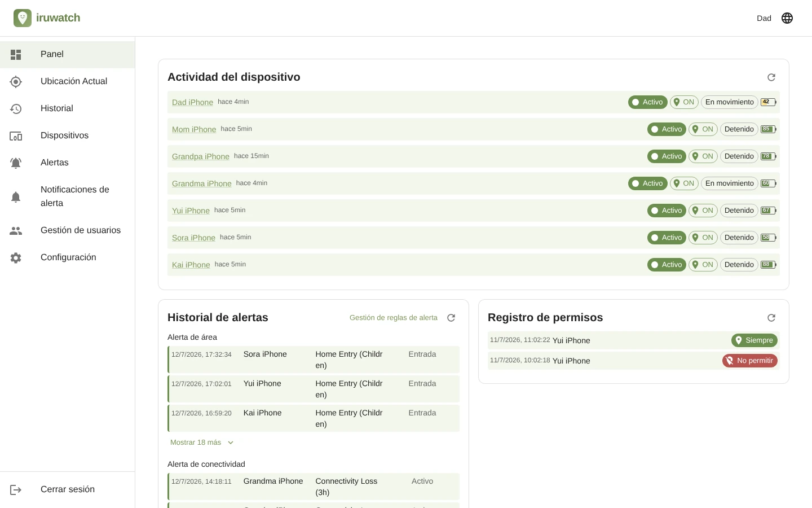Click the Dispositivos devices icon
The width and height of the screenshot is (812, 508).
point(16,135)
